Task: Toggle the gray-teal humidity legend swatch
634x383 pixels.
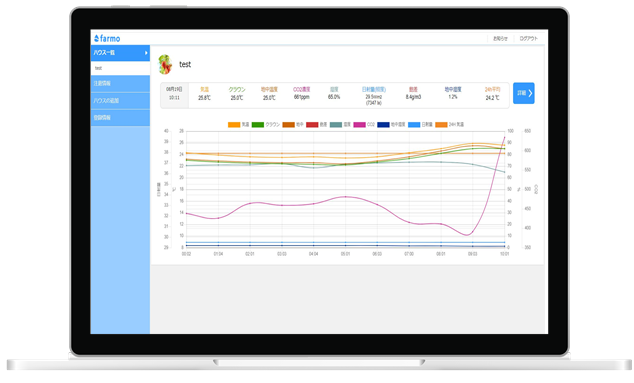Action: pos(336,125)
